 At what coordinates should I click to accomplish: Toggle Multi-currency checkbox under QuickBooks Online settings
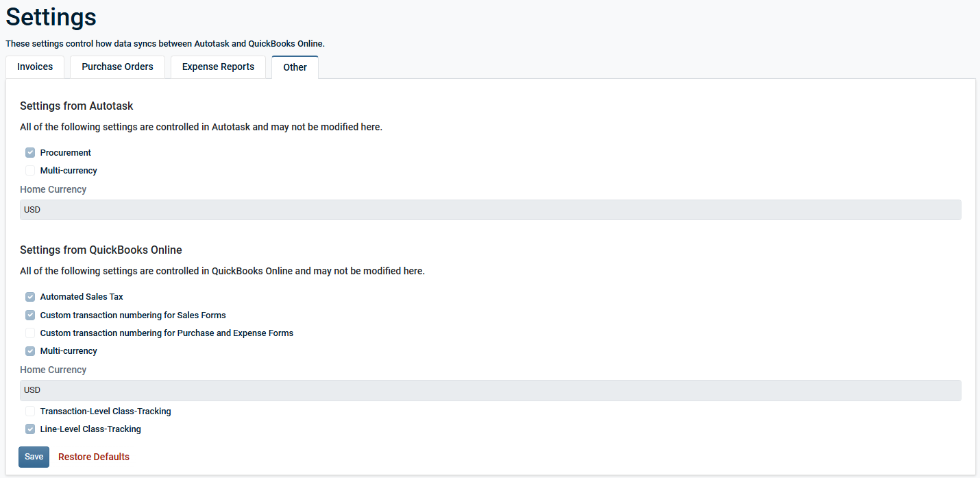coord(30,351)
